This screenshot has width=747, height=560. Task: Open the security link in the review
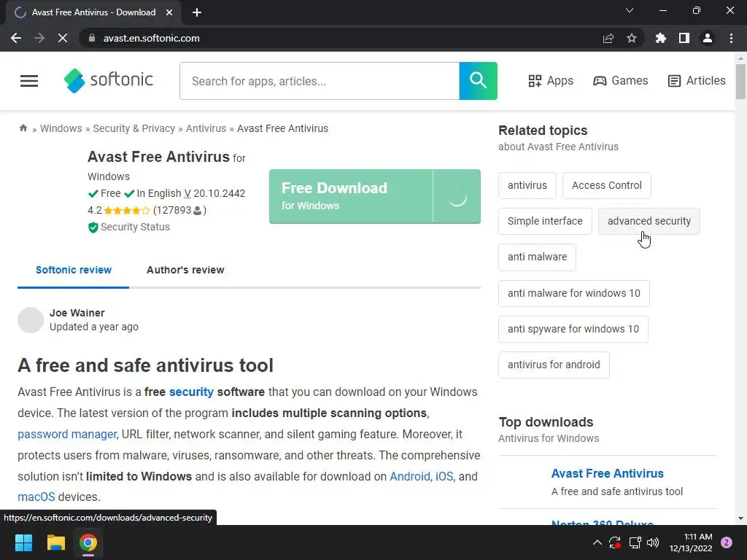(191, 392)
